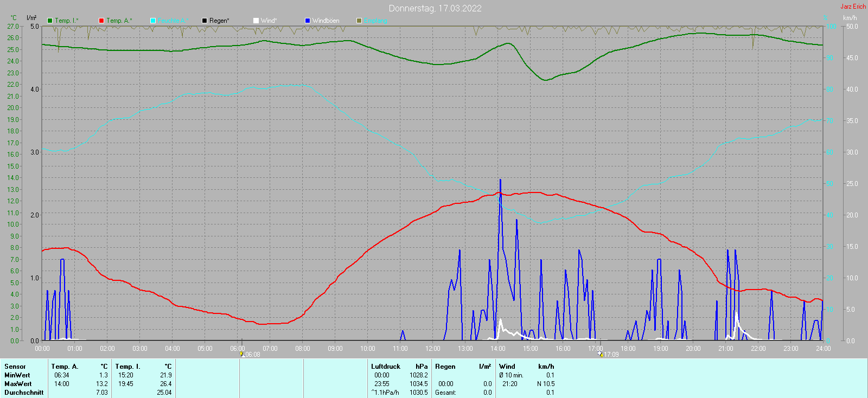Select the "Empfang" legend label
Screen dimensions: 868x398
point(376,21)
